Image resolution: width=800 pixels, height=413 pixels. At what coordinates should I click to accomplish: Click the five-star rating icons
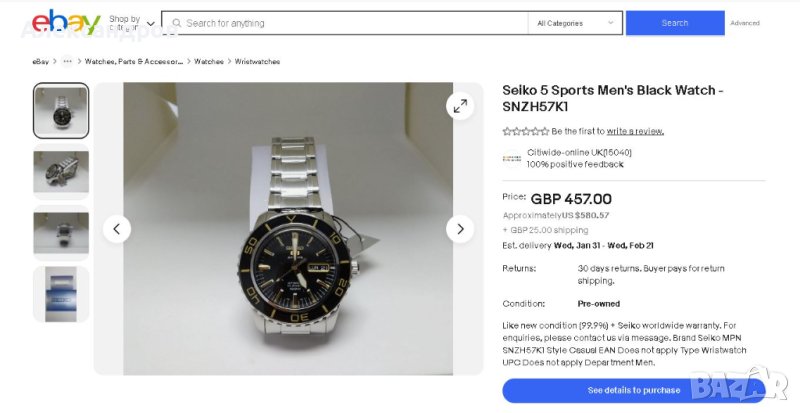[x=525, y=131]
